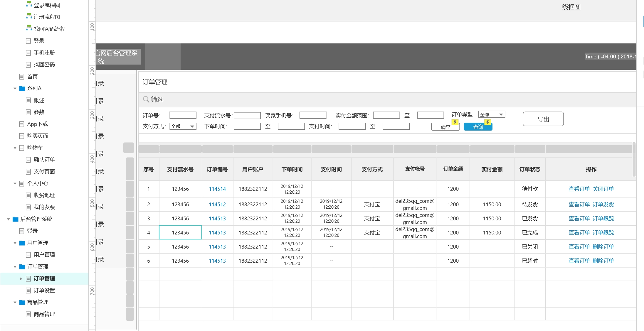Click the 支付时间 start date field

352,126
